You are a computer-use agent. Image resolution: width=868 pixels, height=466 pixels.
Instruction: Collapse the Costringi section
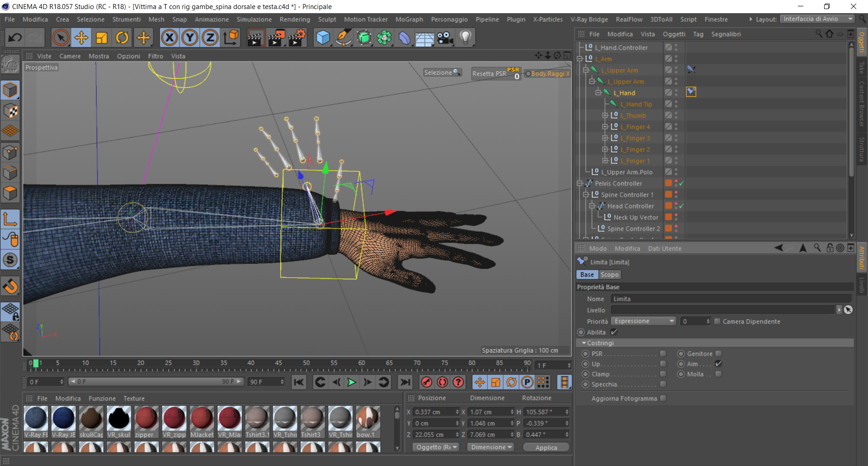(x=584, y=343)
